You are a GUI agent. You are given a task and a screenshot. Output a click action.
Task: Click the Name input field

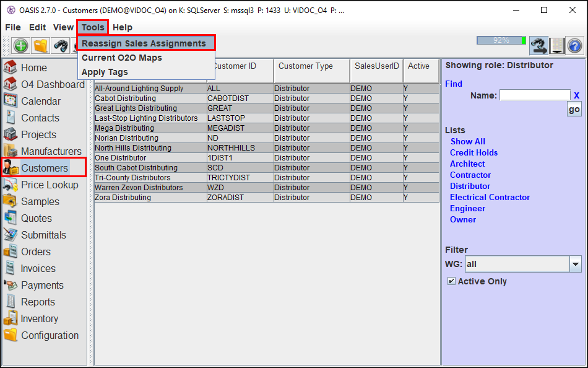pos(535,95)
